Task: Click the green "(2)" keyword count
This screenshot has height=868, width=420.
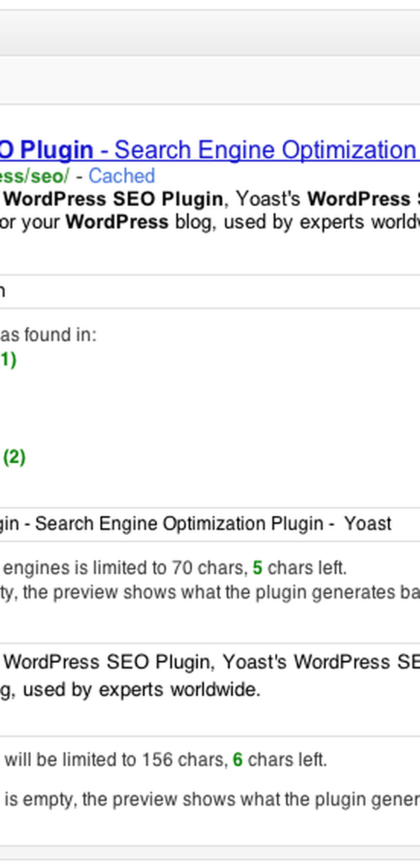Action: tap(14, 457)
